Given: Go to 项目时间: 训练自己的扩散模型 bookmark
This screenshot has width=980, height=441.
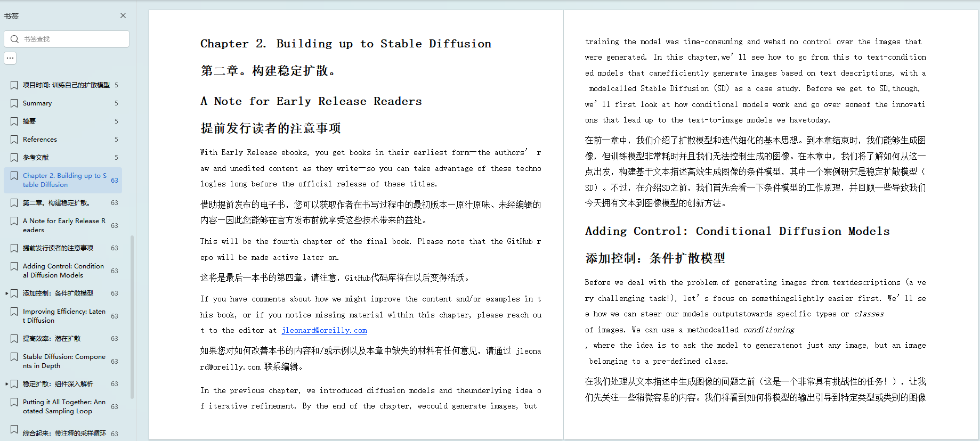Looking at the screenshot, I should coord(66,85).
